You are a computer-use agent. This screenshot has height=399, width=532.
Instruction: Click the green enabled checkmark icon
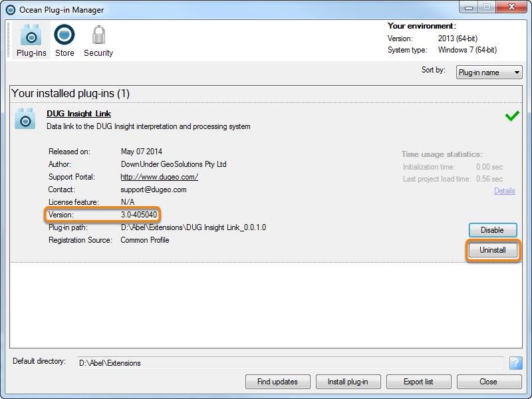512,116
